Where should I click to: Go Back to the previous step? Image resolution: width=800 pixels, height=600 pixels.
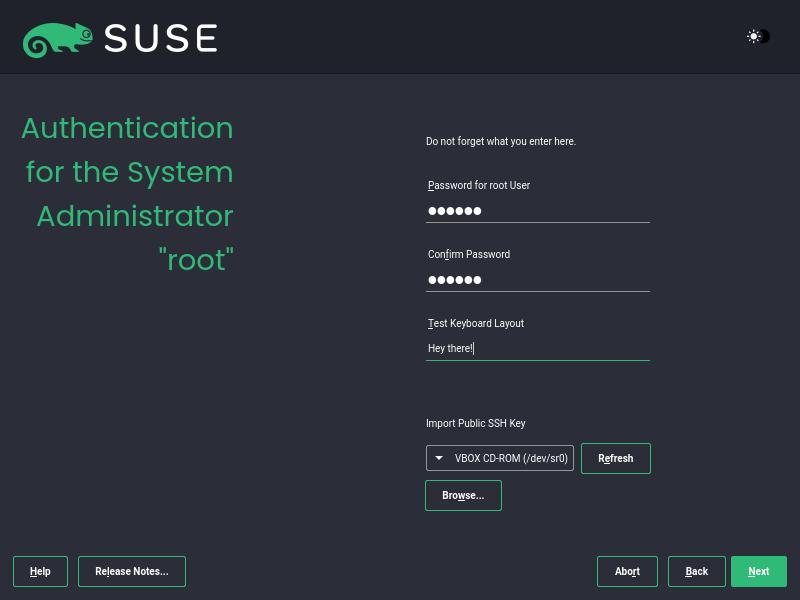pyautogui.click(x=696, y=571)
